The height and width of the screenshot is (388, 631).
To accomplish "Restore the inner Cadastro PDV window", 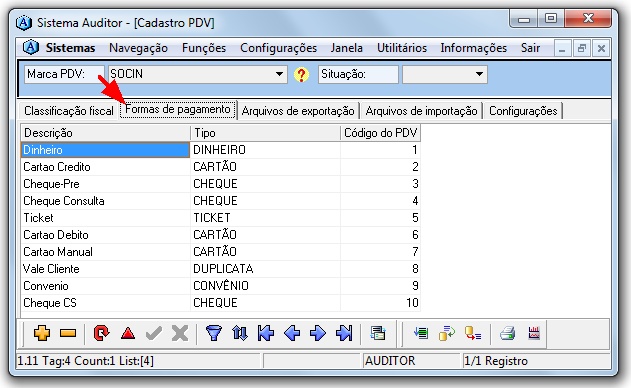I will point(582,48).
